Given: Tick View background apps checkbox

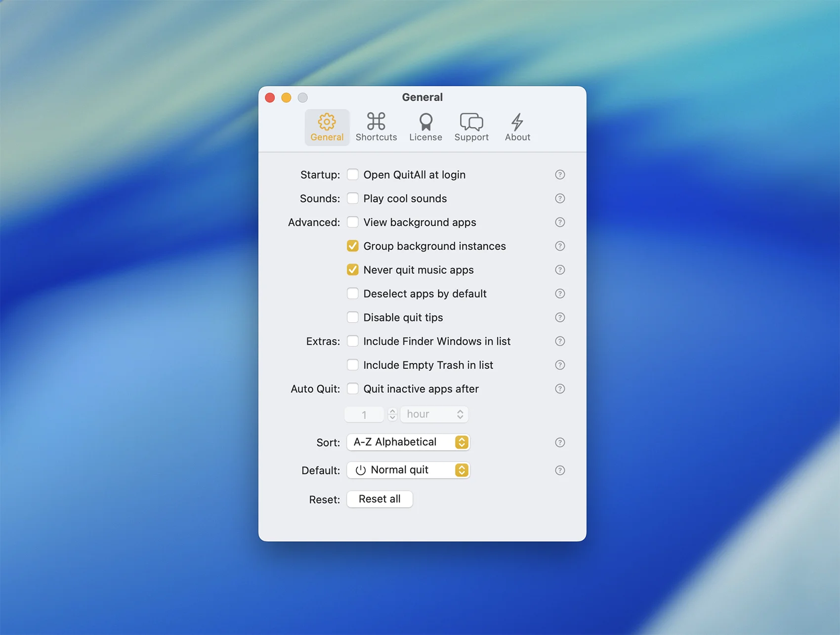Looking at the screenshot, I should (353, 222).
